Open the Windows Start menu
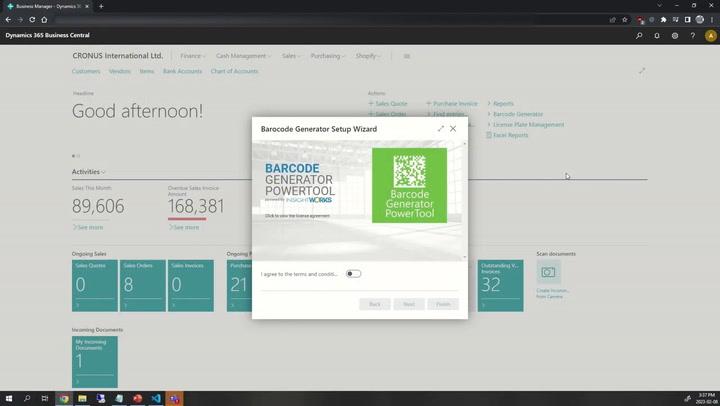Screen dimensions: 720x406 click(9, 399)
